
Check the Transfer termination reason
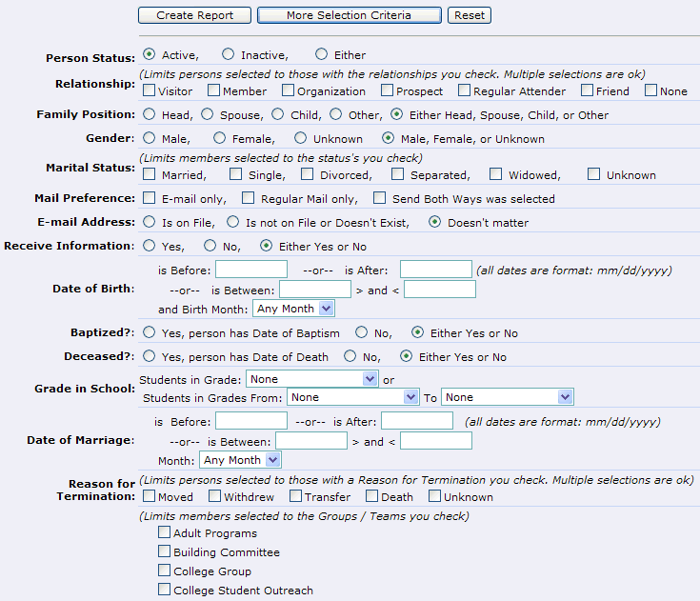point(296,496)
